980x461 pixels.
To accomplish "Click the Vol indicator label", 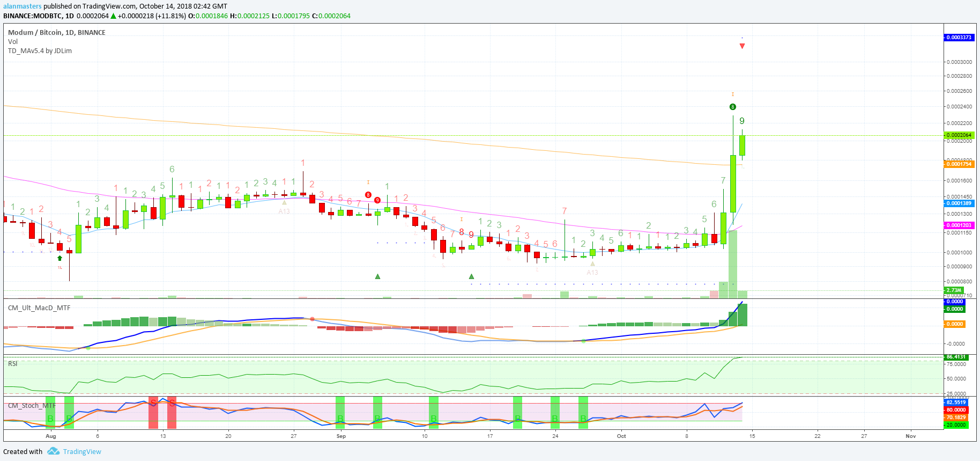I will (x=13, y=41).
